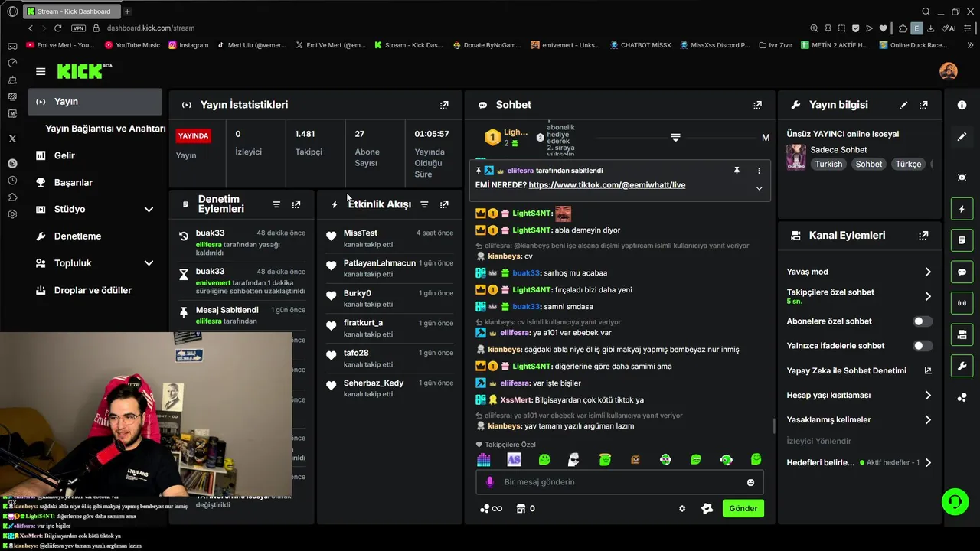This screenshot has height=551, width=980.
Task: Reload the page with the browser refresh button
Action: click(x=57, y=28)
